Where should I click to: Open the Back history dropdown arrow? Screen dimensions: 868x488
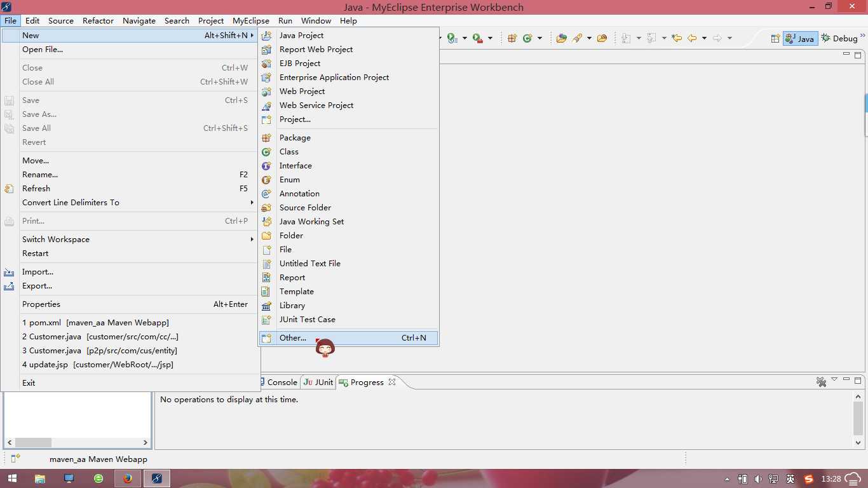coord(704,38)
